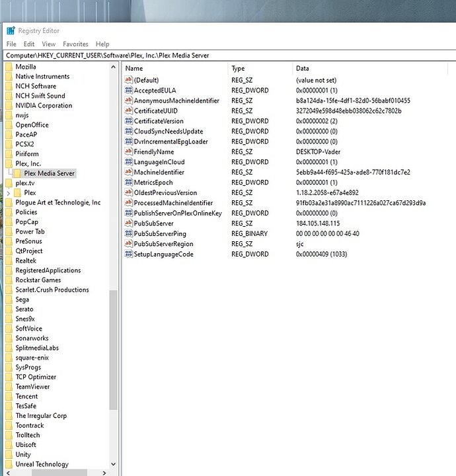
Task: Click the string icon beside AnonymousMachineIdentifier
Action: click(x=129, y=100)
